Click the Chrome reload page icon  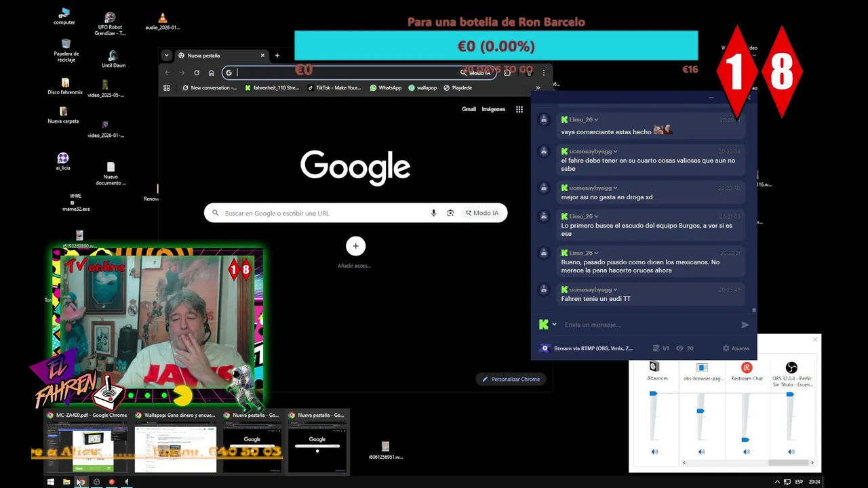tap(197, 73)
